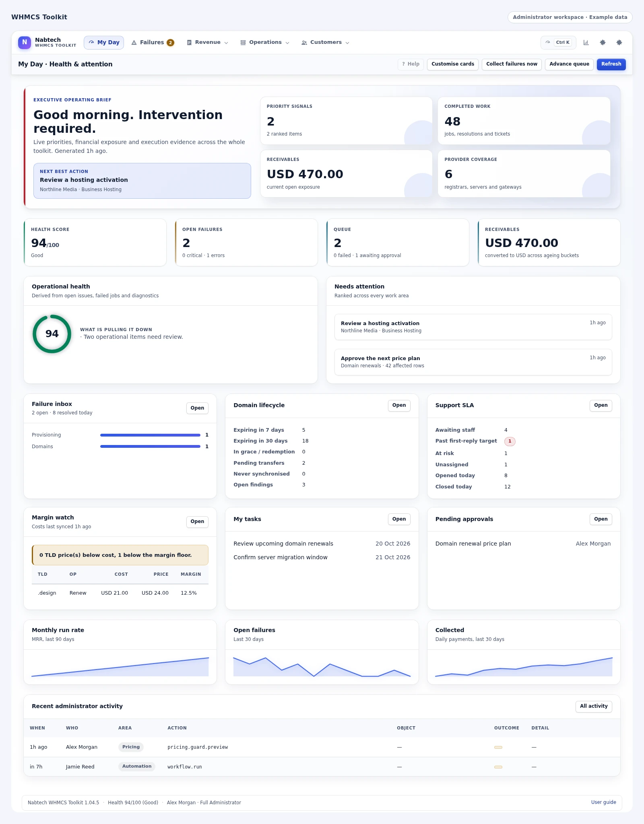The width and height of the screenshot is (644, 824).
Task: Open the Ctrl K command palette
Action: click(x=558, y=43)
